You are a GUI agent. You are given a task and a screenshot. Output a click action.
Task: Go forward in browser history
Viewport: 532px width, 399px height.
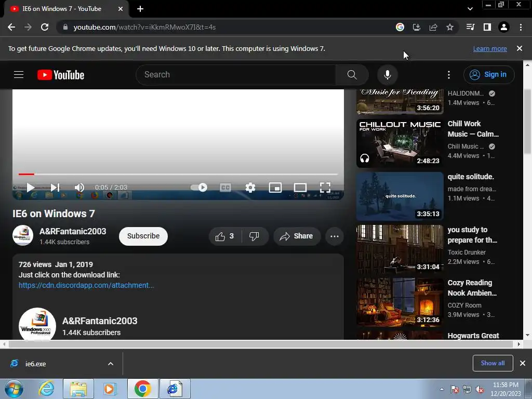(x=28, y=27)
